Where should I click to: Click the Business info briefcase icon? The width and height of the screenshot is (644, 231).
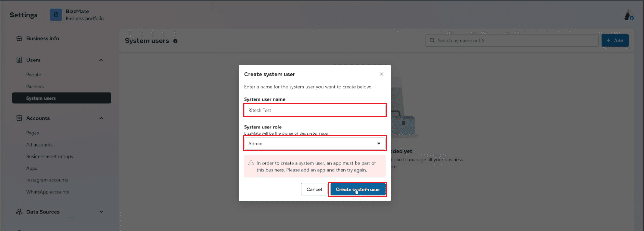(x=19, y=38)
